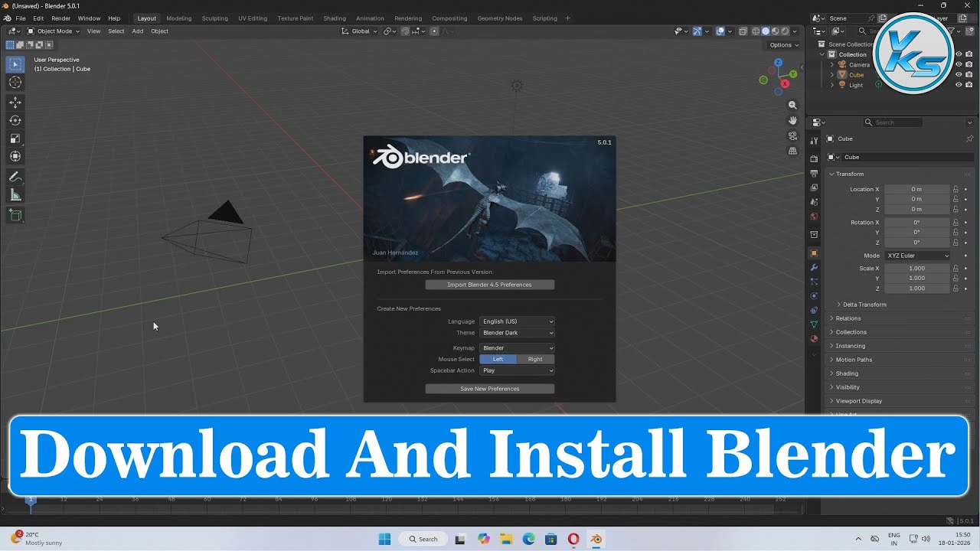Hide the Light in viewport with eye icon
The width and height of the screenshot is (980, 551).
(959, 85)
